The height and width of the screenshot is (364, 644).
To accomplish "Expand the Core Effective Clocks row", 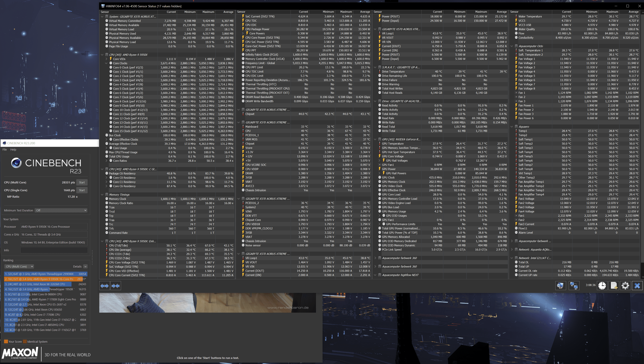I will [107, 139].
